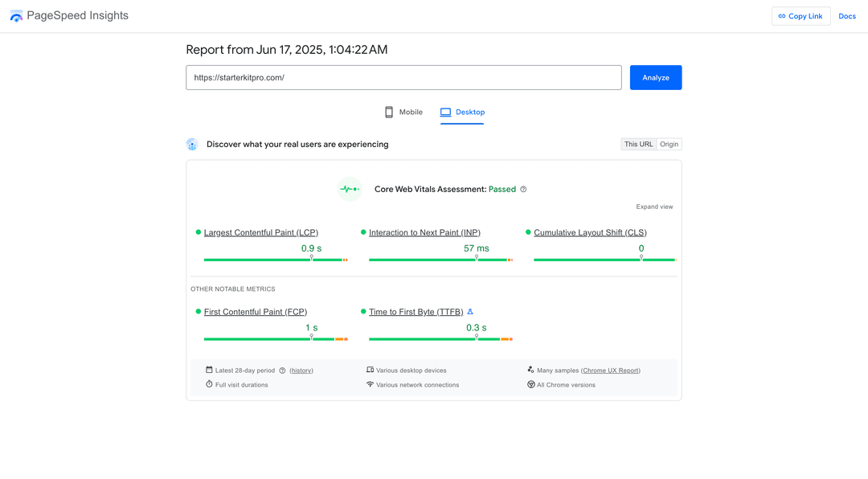Click the devices icon beside Various desktop devices
Screen dimensions: 868x479
click(x=370, y=370)
